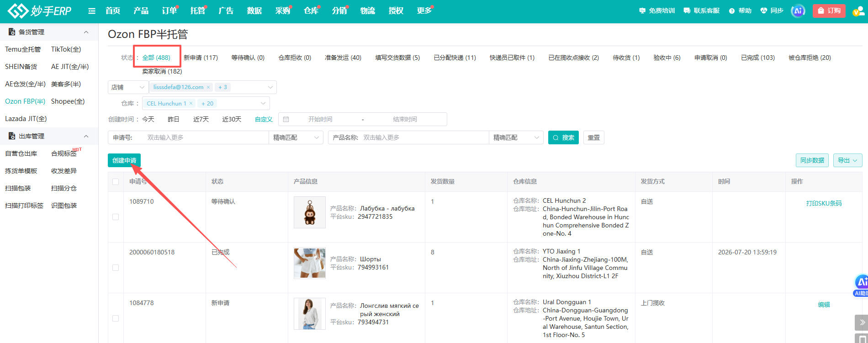Switch to the 新申请 (117) status tab
Viewport: 868px width, 343px height.
pos(201,58)
